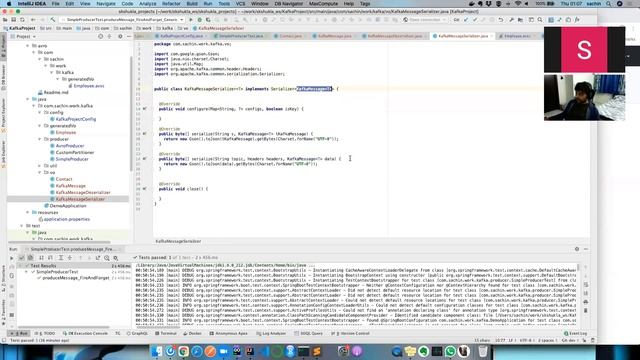
Task: Click the Project panel locate/scroll-from-source icon
Action: (x=100, y=36)
